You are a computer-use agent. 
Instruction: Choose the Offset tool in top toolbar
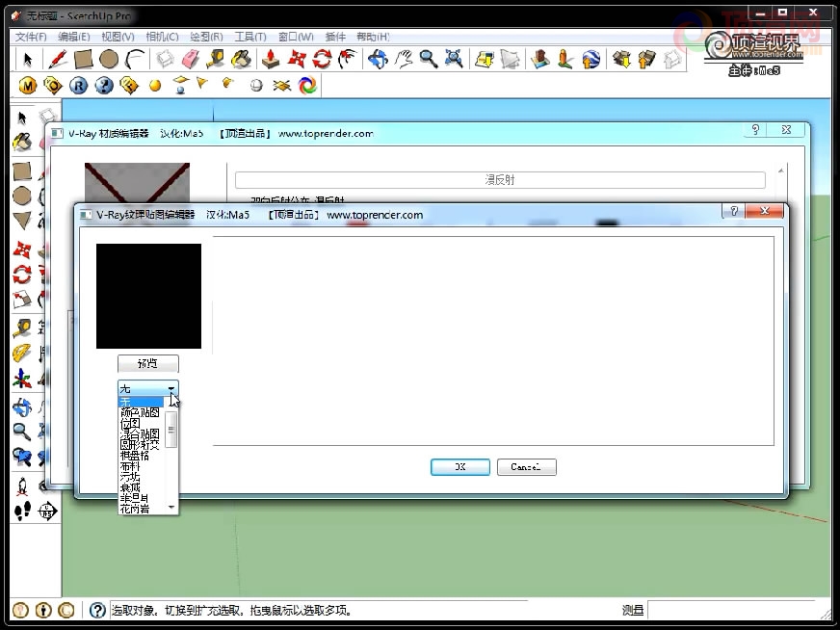(x=348, y=59)
